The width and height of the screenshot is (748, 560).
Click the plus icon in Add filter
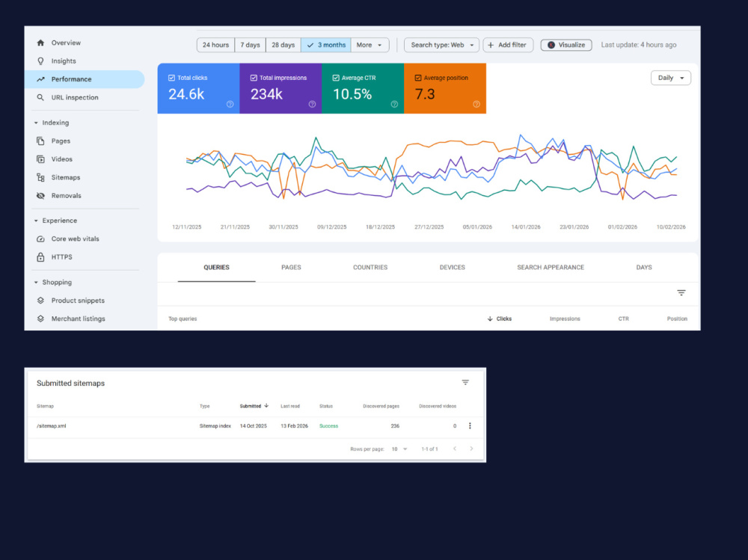point(491,45)
